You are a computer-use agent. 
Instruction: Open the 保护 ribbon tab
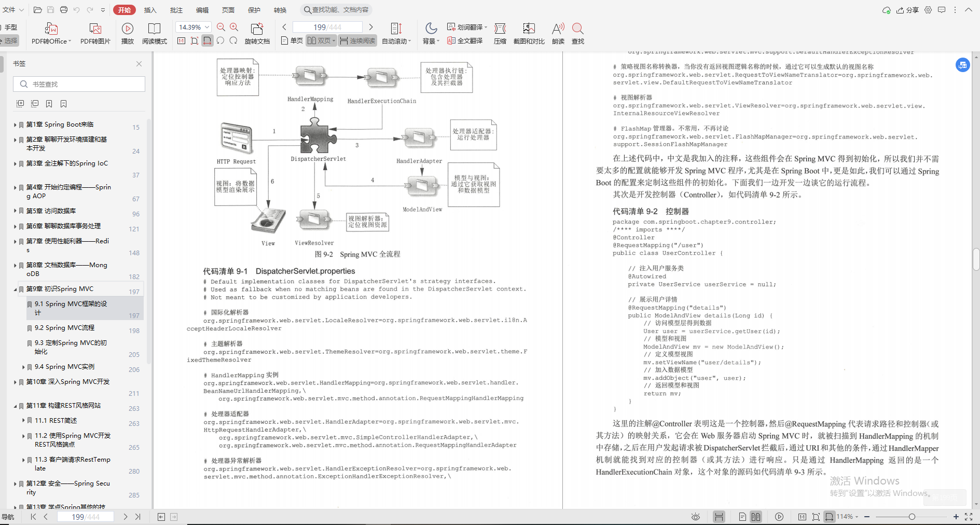[x=254, y=10]
